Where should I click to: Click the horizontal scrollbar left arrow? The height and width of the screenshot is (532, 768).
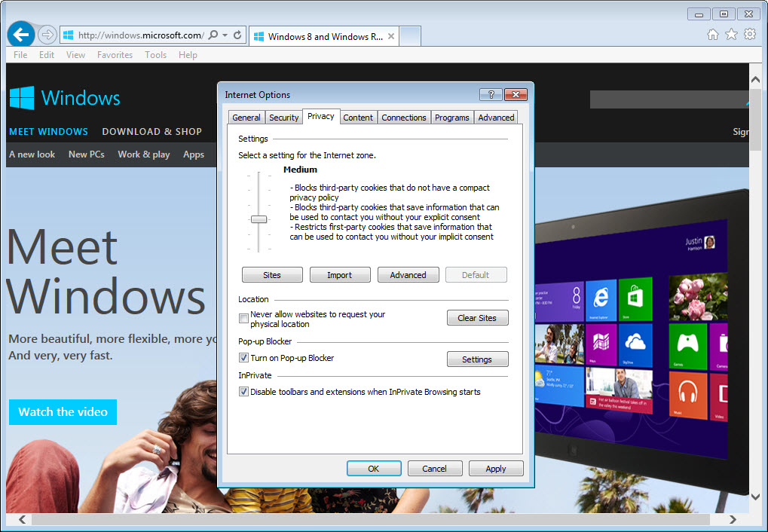point(22,519)
